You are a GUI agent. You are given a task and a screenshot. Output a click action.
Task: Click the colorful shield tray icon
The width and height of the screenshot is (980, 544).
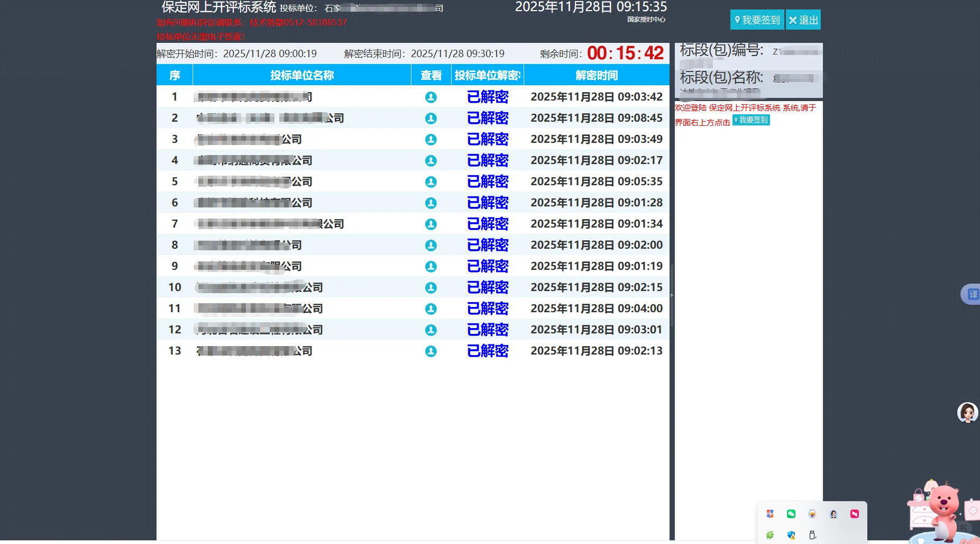770,514
